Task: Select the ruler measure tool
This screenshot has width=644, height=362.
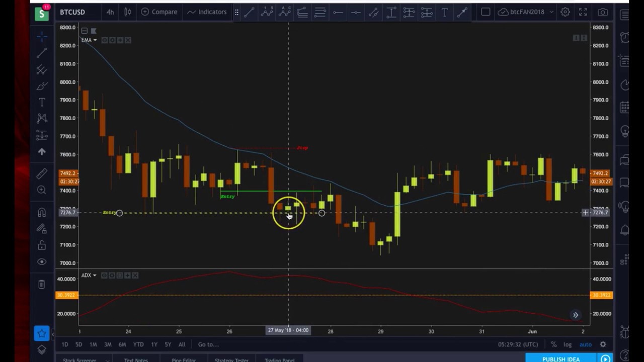Action: click(42, 173)
